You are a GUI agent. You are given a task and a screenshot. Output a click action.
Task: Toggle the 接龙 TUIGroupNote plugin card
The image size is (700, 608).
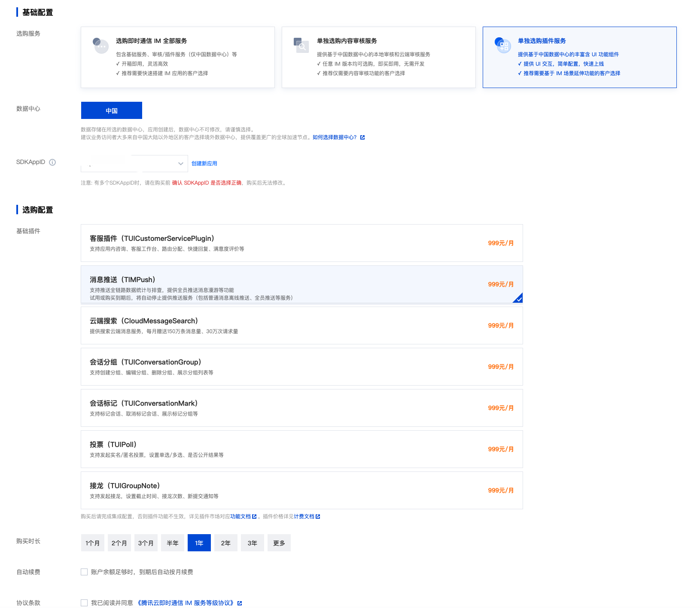[302, 490]
